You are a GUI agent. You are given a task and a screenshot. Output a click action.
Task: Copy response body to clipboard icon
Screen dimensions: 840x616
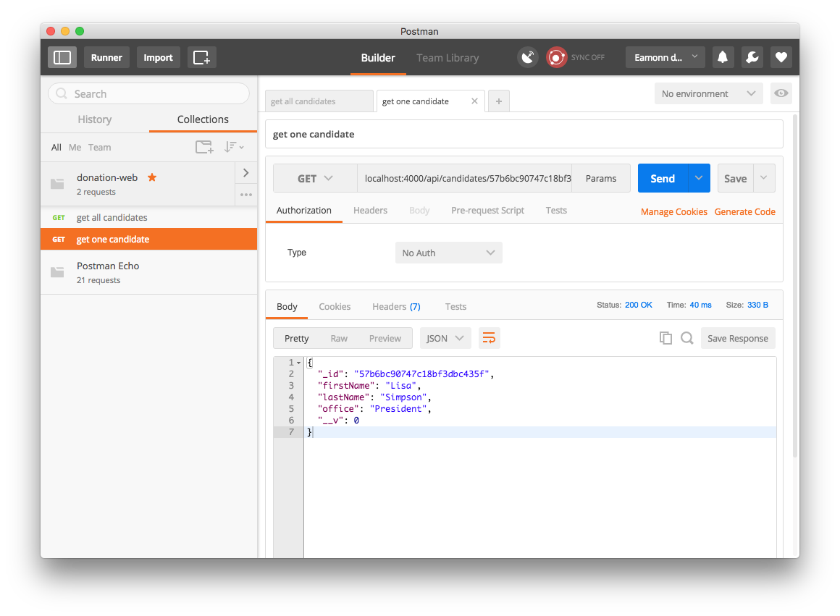pyautogui.click(x=665, y=338)
